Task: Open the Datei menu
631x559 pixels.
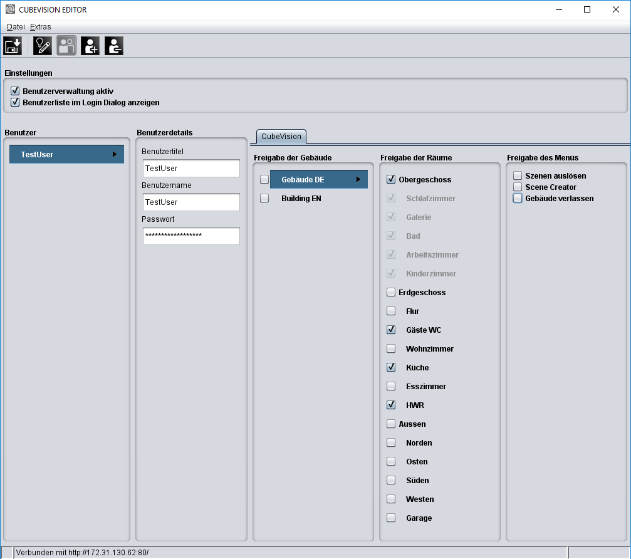Action: pos(15,27)
